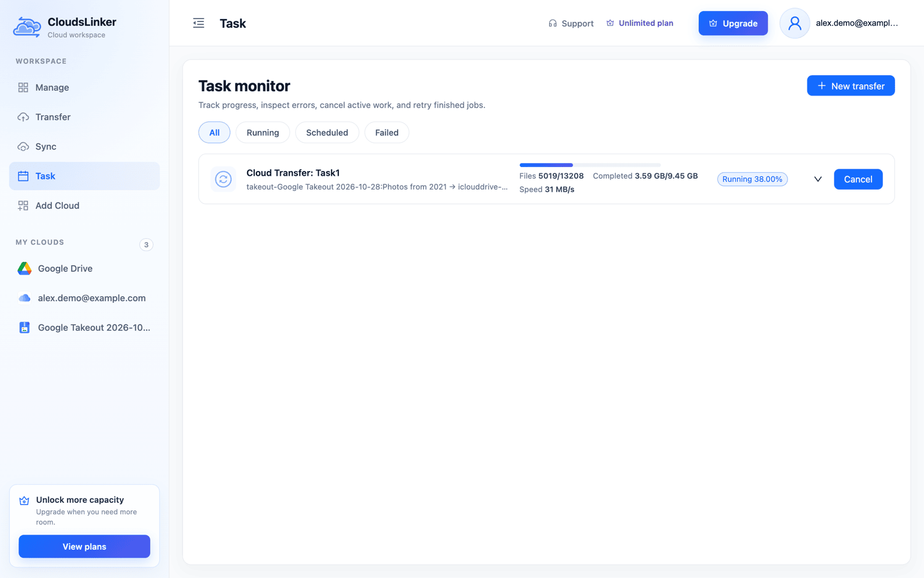Screen dimensions: 924x578
Task: Click the Cloud Transfer: Task1 title
Action: pyautogui.click(x=293, y=173)
